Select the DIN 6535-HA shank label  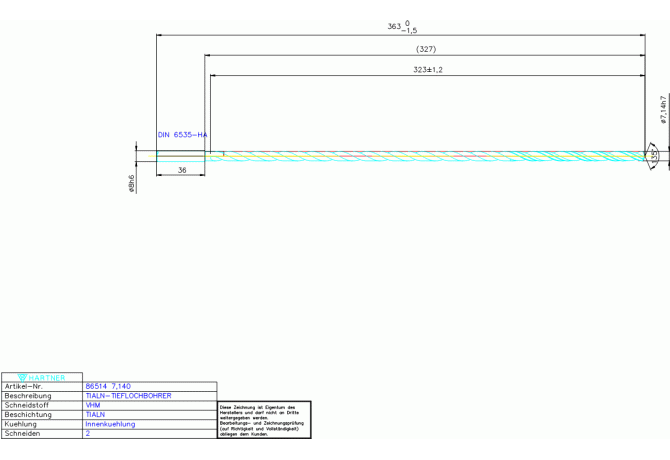182,134
